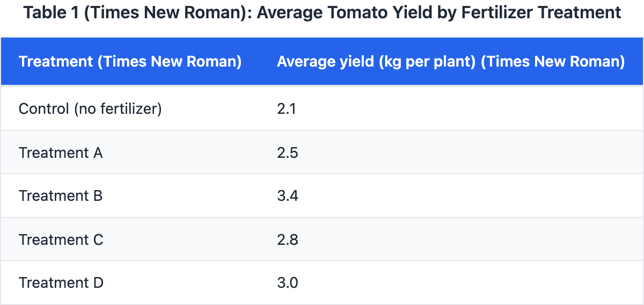Click the Control (no fertilizer) cell
Image resolution: width=644 pixels, height=305 pixels.
pos(90,109)
